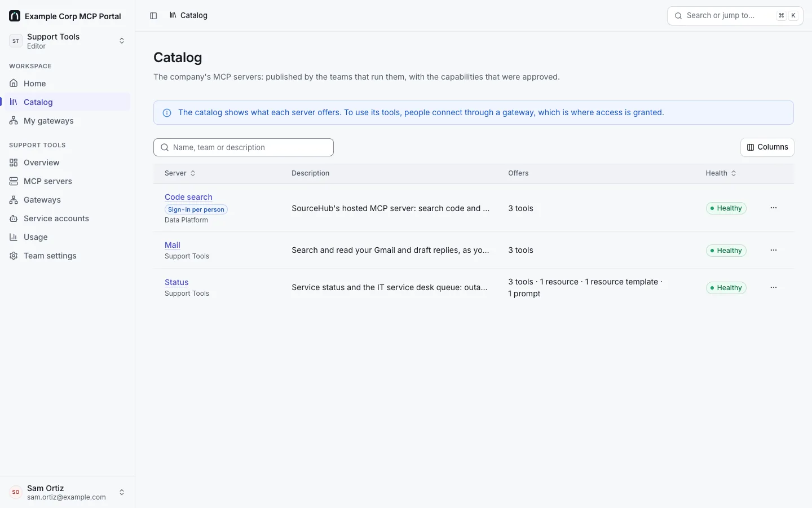This screenshot has height=508, width=812.
Task: Click the Search and read your Gmail description
Action: [x=390, y=250]
